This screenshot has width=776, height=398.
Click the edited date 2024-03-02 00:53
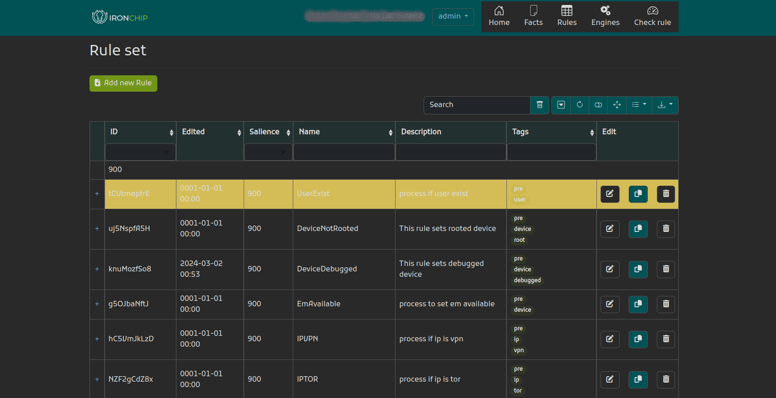tap(201, 269)
